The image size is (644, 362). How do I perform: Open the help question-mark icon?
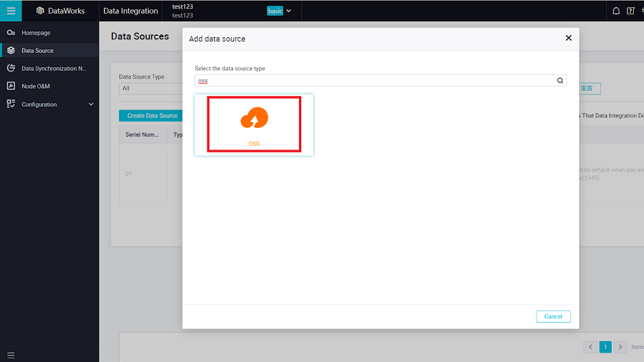coord(631,11)
